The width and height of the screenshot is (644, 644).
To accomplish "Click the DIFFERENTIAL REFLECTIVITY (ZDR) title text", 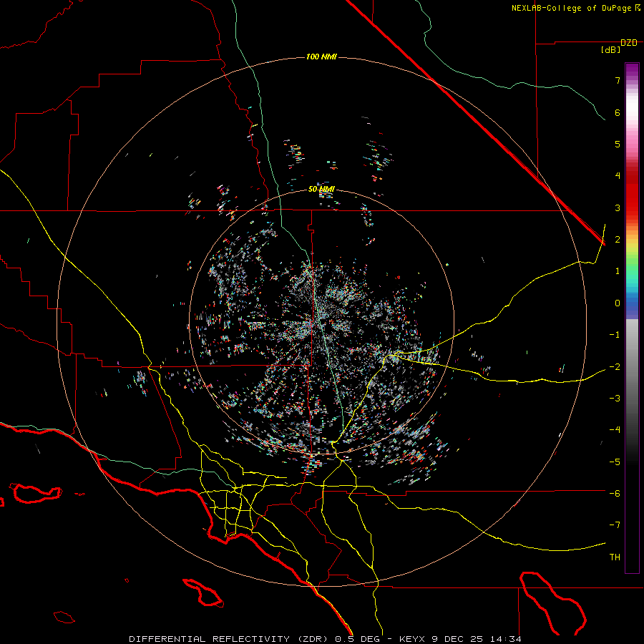I will point(227,638).
